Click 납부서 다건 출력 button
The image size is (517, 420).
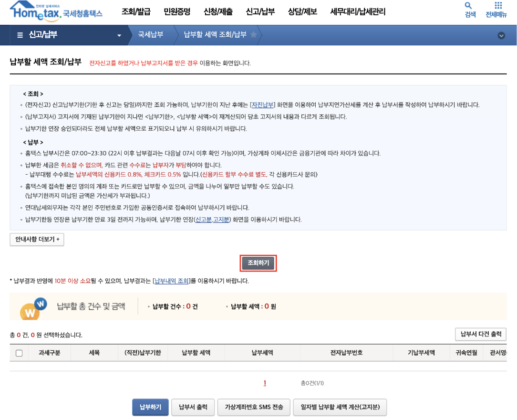point(481,334)
